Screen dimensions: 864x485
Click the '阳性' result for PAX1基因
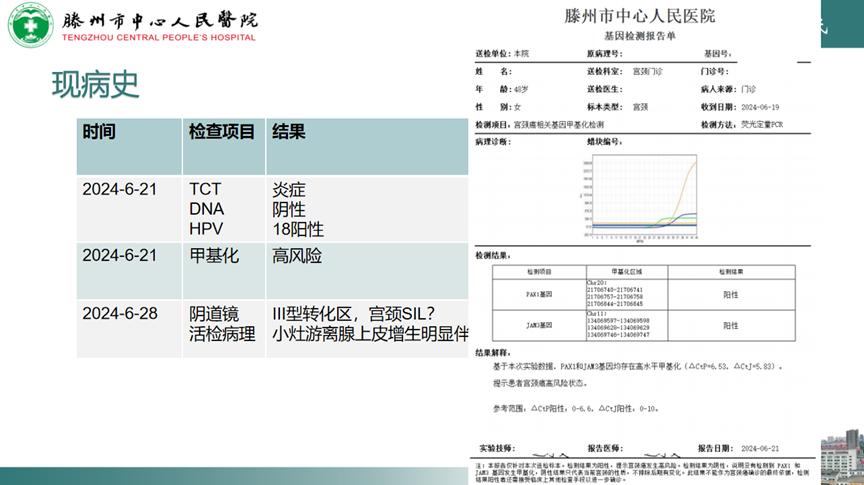pos(731,295)
